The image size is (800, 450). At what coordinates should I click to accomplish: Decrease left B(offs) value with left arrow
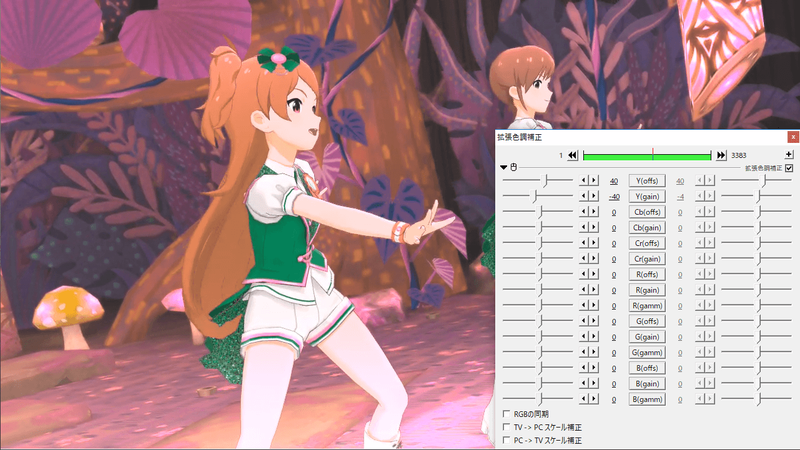584,367
